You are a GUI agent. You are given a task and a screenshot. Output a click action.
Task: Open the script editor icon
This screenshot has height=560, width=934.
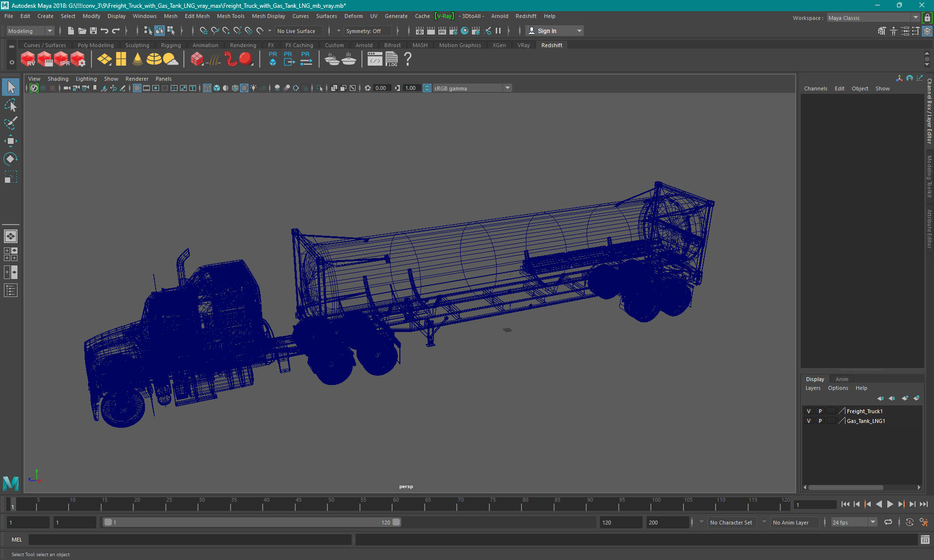point(925,540)
